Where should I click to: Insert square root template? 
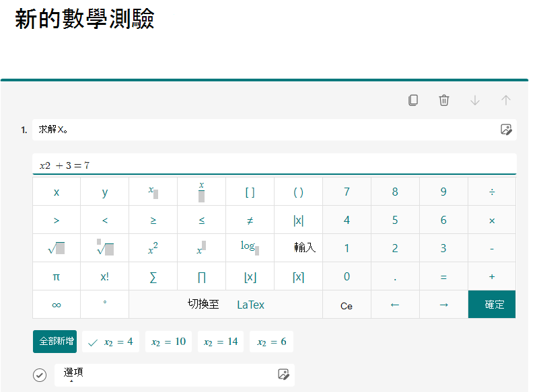pyautogui.click(x=57, y=248)
